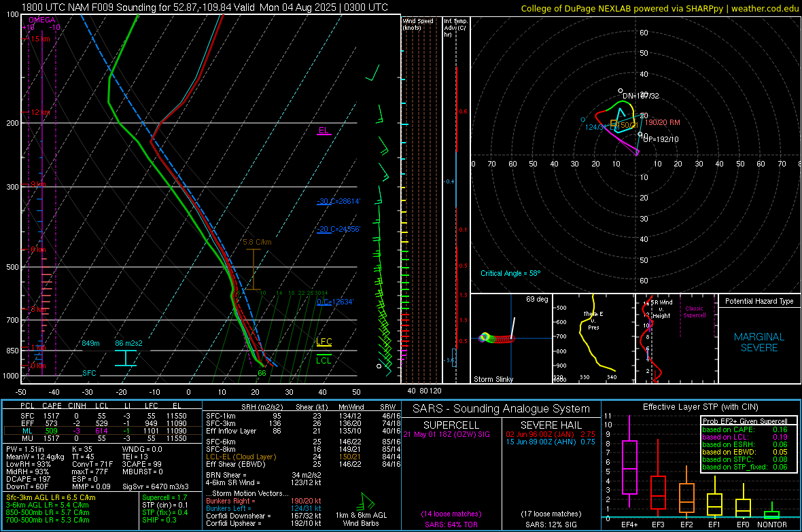Click the 'EF3' axis label

(x=658, y=525)
